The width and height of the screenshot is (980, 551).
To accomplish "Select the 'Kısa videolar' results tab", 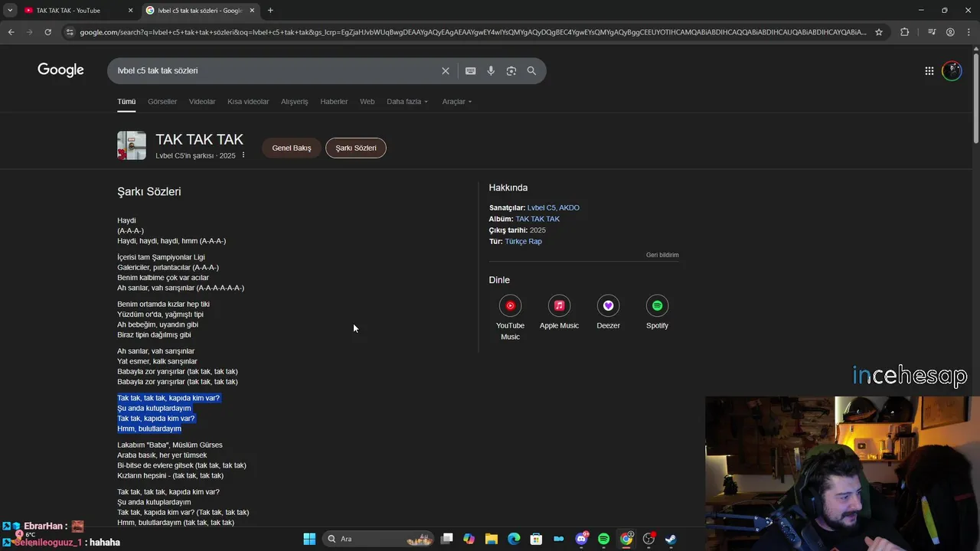I will pyautogui.click(x=248, y=102).
